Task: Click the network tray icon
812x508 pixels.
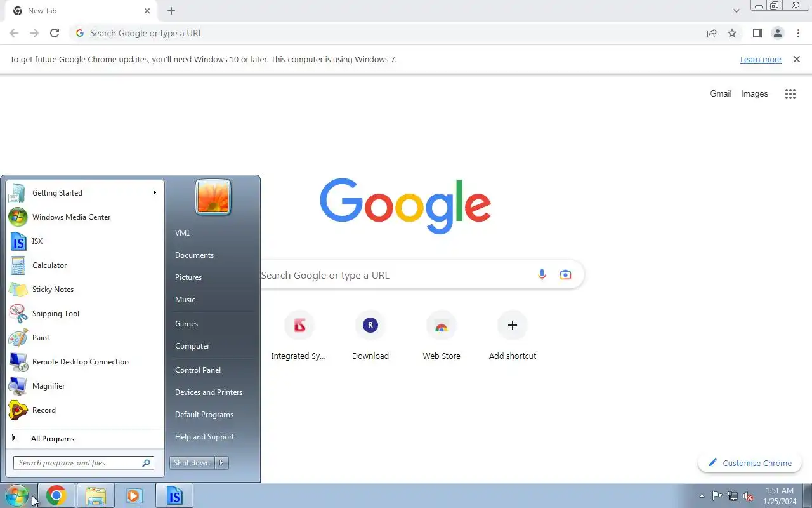Action: 733,496
